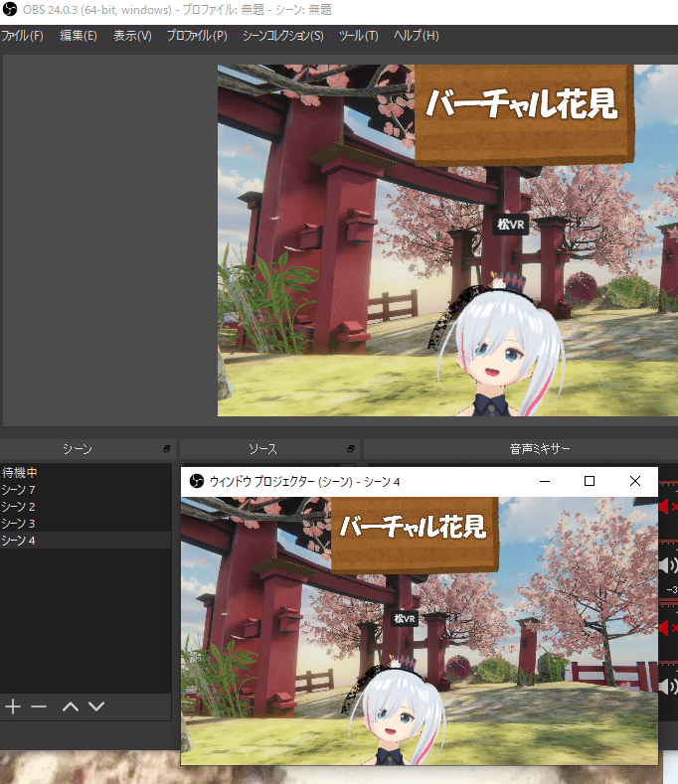Click the OBS icon in the projector window title bar
Viewport: 678px width, 784px height.
[x=197, y=481]
